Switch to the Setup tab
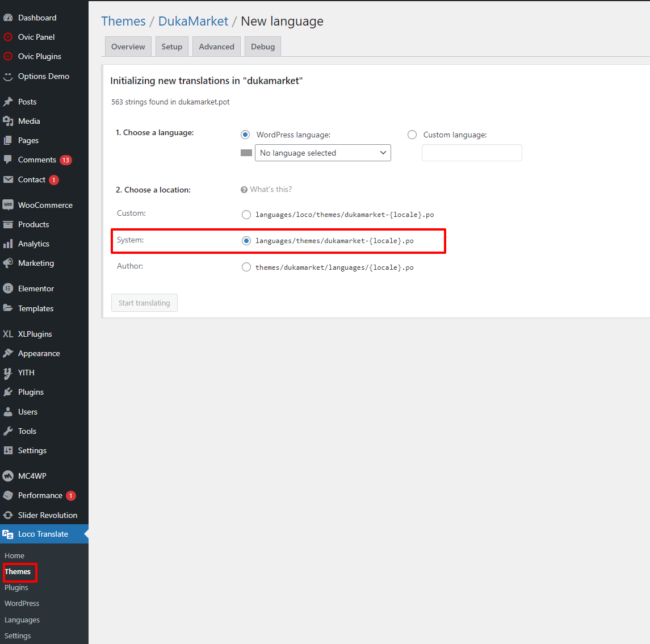This screenshot has height=644, width=650. click(x=171, y=47)
